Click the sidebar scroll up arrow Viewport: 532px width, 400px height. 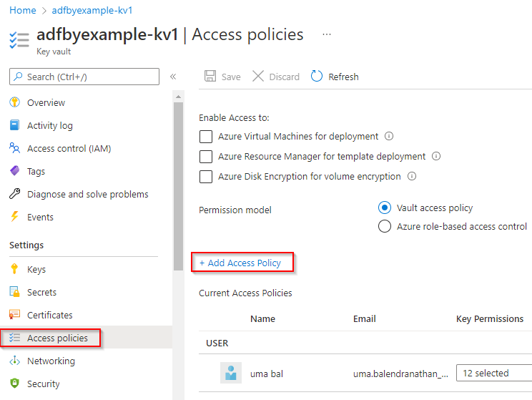(x=178, y=97)
